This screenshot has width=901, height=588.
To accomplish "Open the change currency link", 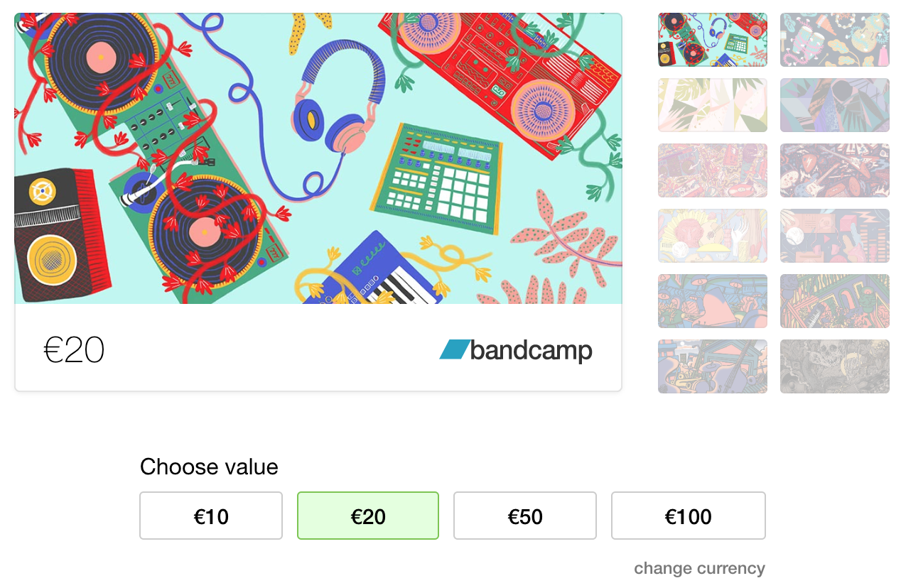I will 699,568.
